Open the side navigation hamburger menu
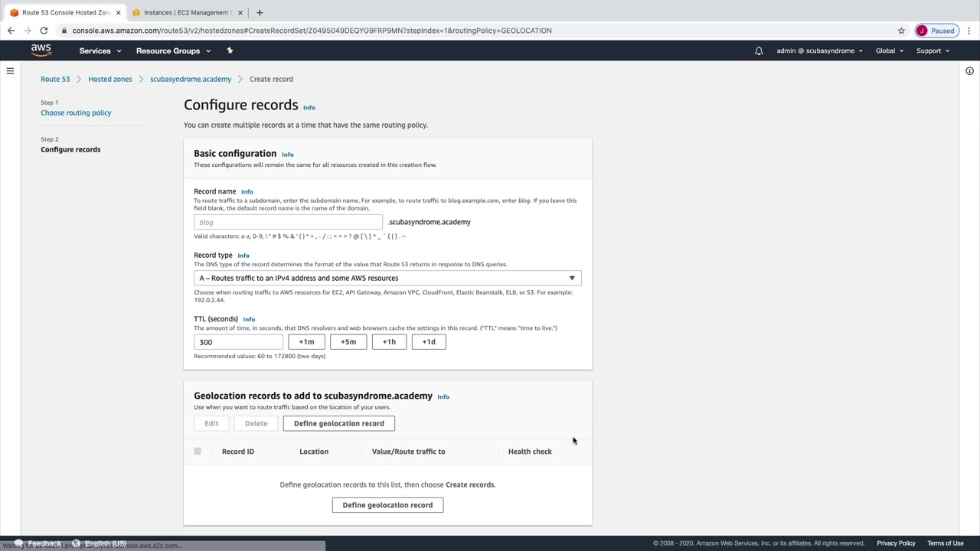 10,71
